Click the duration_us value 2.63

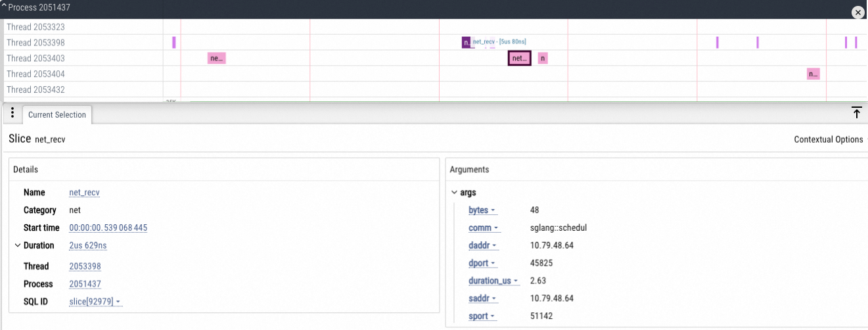(x=537, y=281)
